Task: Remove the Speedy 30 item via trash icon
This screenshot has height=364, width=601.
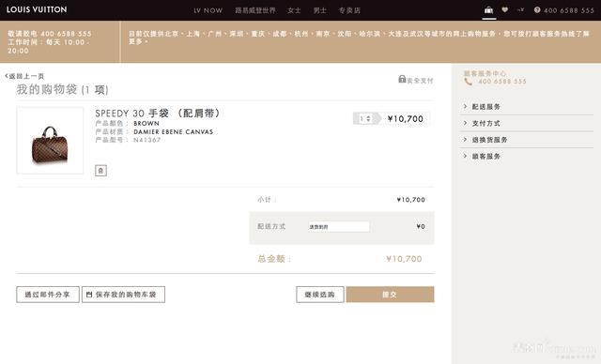Action: point(100,171)
